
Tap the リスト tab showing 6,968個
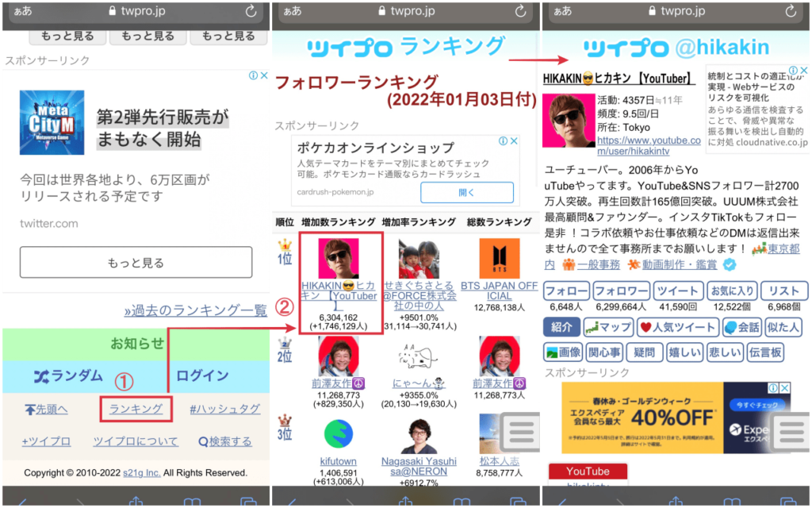tap(784, 291)
